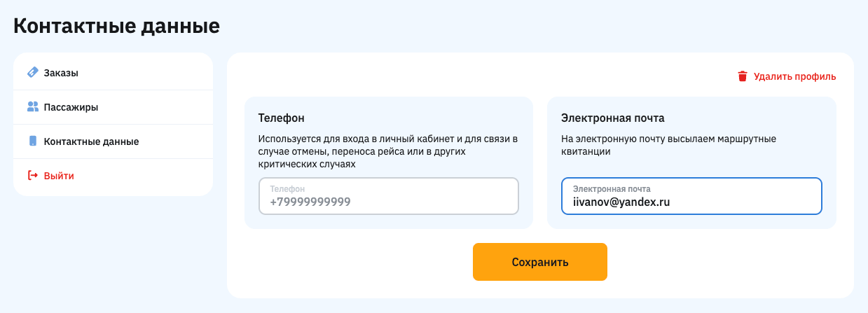Click the Контактные данные page heading
Screen dimensions: 868x313
pyautogui.click(x=116, y=26)
